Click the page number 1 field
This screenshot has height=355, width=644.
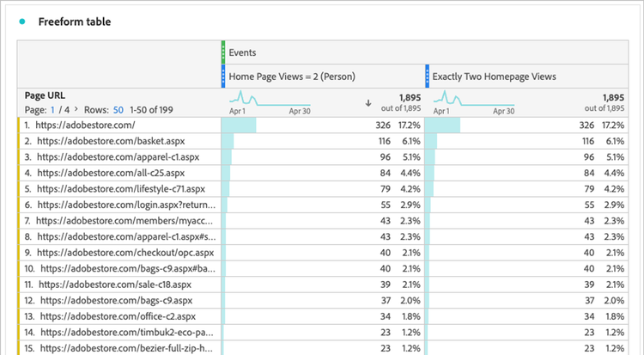53,109
